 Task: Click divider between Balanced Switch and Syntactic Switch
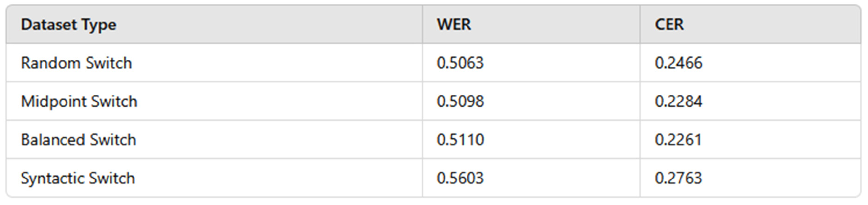[x=214, y=159]
